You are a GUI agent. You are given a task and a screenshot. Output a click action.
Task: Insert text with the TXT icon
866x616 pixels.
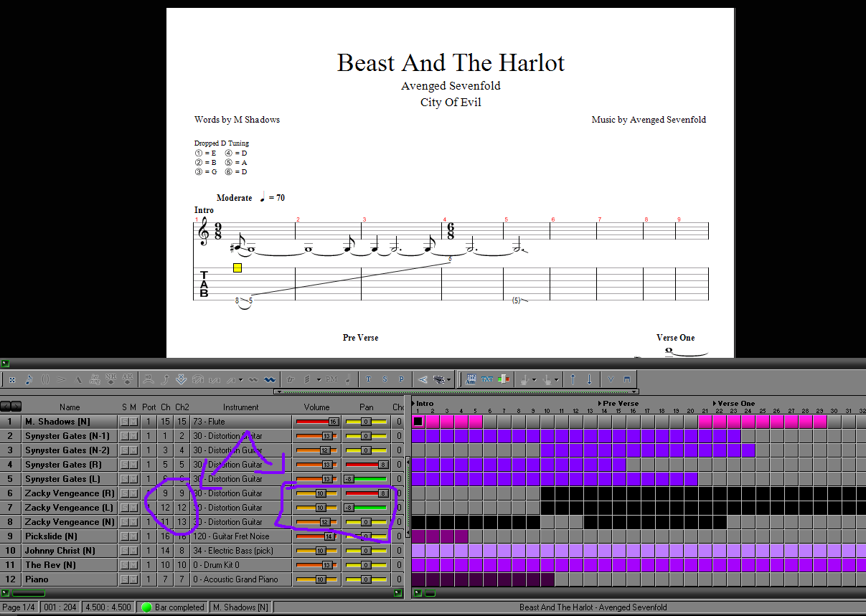[x=488, y=379]
